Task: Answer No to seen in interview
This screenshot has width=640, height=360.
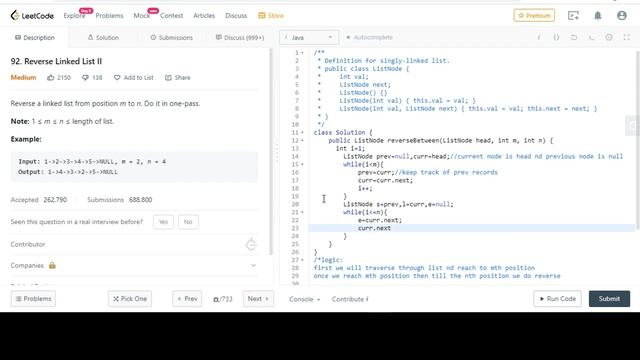Action: click(x=188, y=222)
